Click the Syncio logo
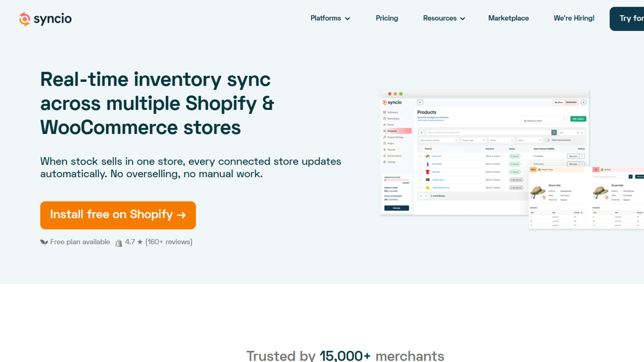The image size is (644, 362). click(x=45, y=19)
